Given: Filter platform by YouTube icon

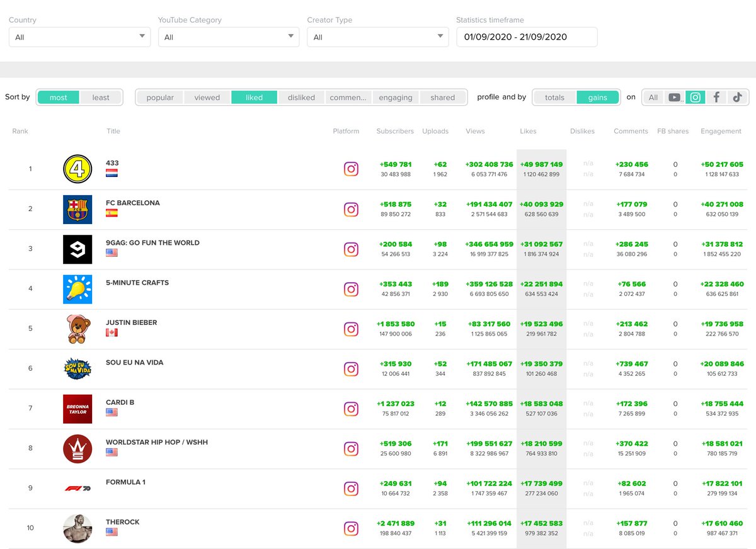Looking at the screenshot, I should click(x=675, y=98).
